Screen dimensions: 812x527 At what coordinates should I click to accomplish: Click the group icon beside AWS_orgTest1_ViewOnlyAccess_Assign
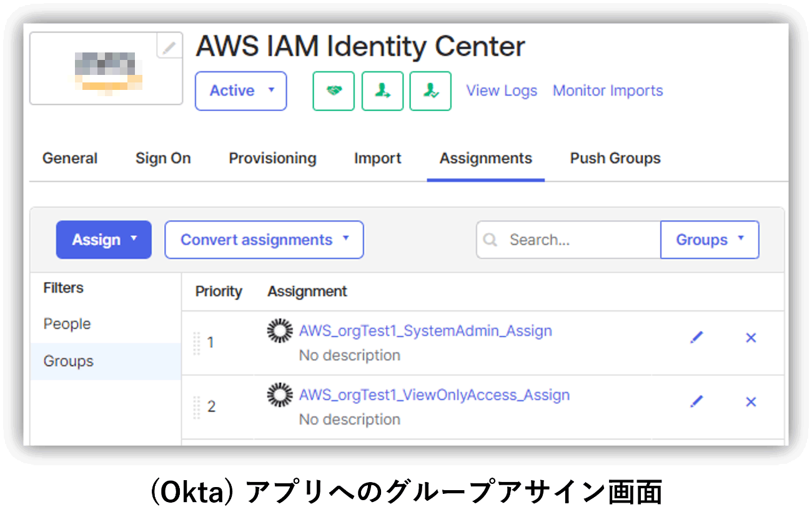click(280, 395)
